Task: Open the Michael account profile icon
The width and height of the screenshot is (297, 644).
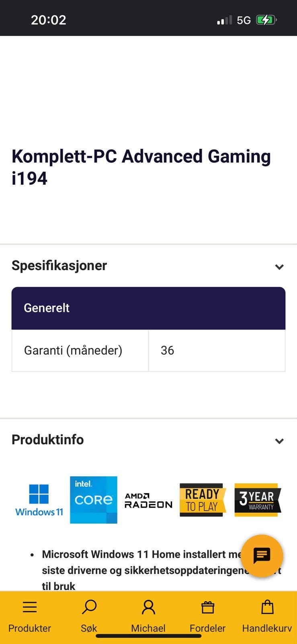Action: tap(148, 607)
